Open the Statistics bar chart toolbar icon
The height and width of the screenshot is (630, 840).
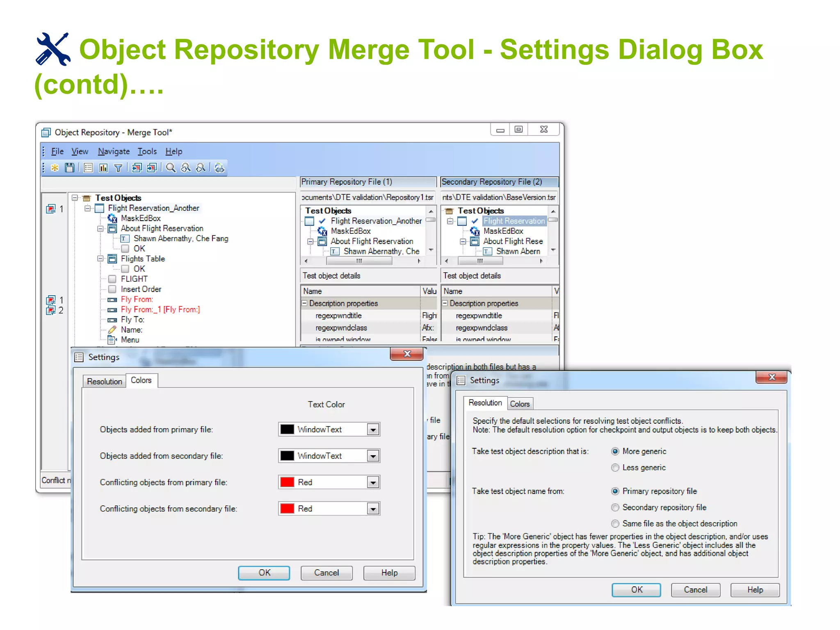[103, 168]
